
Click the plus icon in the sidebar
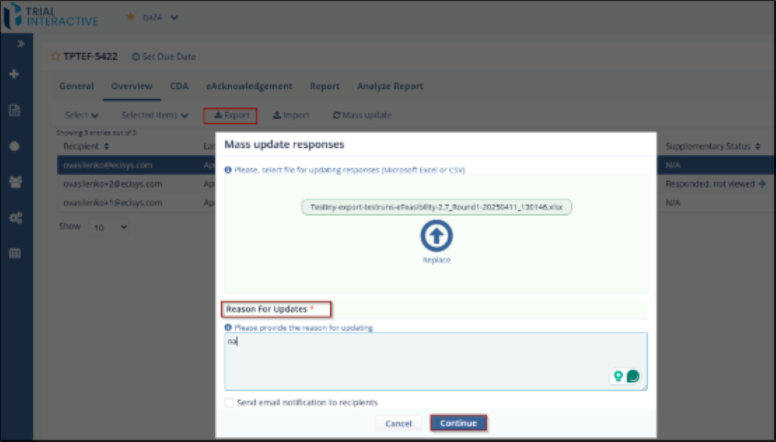(15, 74)
